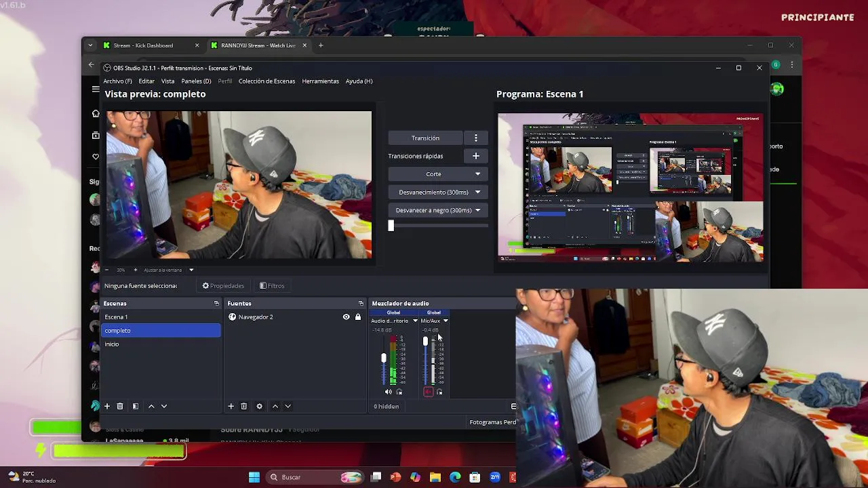The image size is (868, 488).
Task: Open Microsoft Edge from the taskbar
Action: [455, 477]
